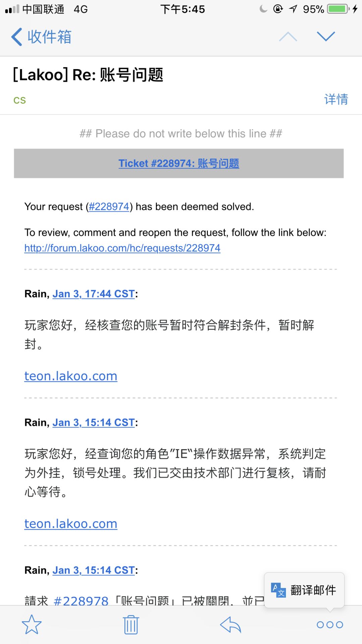Screen dimensions: 362x644
Task: Tap the battery indicator in status bar
Action: [x=339, y=9]
